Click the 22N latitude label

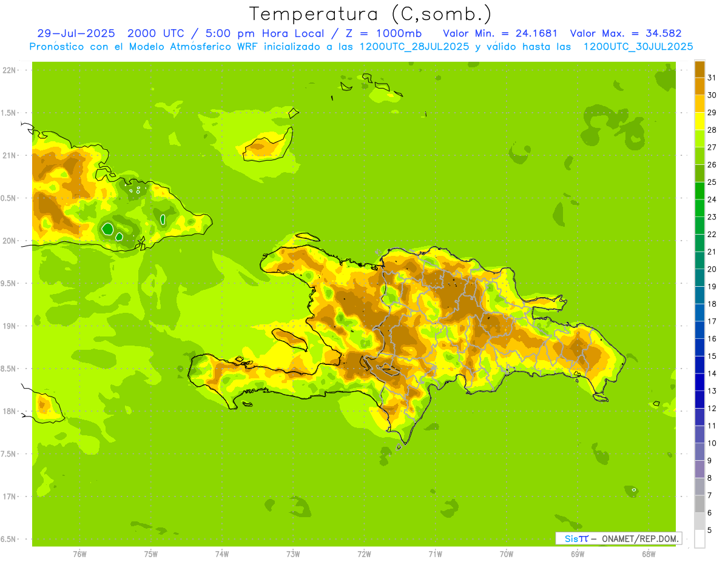[10, 70]
